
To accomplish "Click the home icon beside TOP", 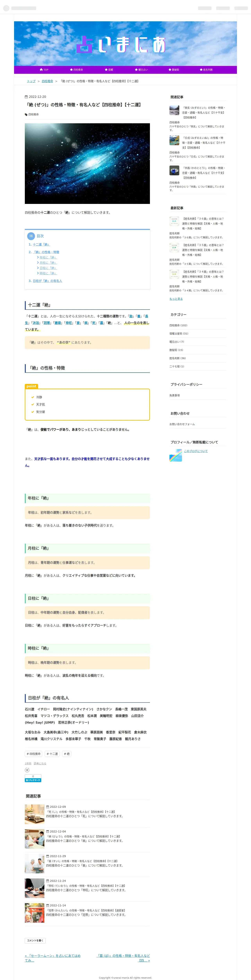I will click(41, 70).
